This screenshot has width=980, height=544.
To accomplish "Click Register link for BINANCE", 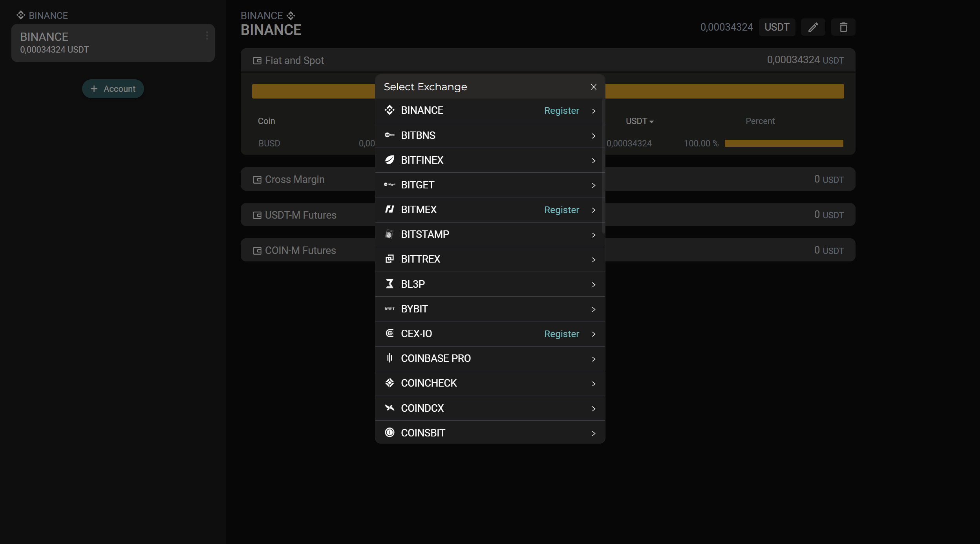I will 561,111.
